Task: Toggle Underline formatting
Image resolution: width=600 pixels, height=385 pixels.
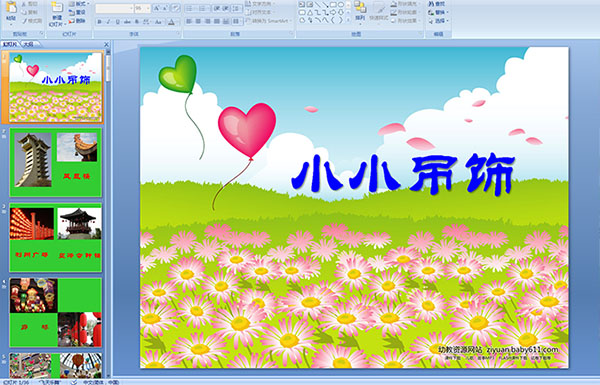Action: click(118, 22)
